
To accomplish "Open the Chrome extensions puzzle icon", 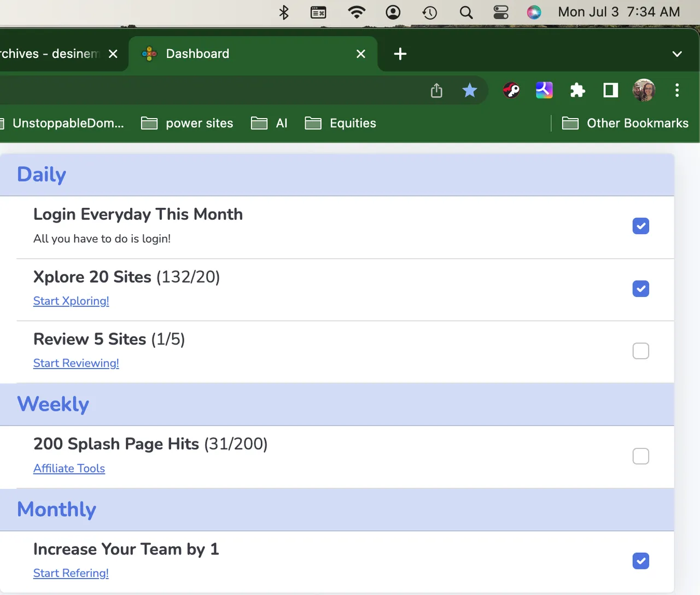I will pyautogui.click(x=577, y=90).
